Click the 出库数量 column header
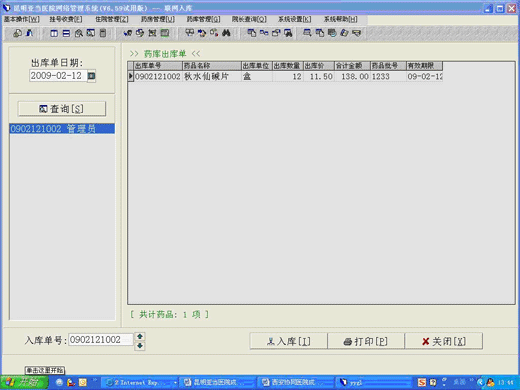Viewport: 520px width, 390px height. 288,66
